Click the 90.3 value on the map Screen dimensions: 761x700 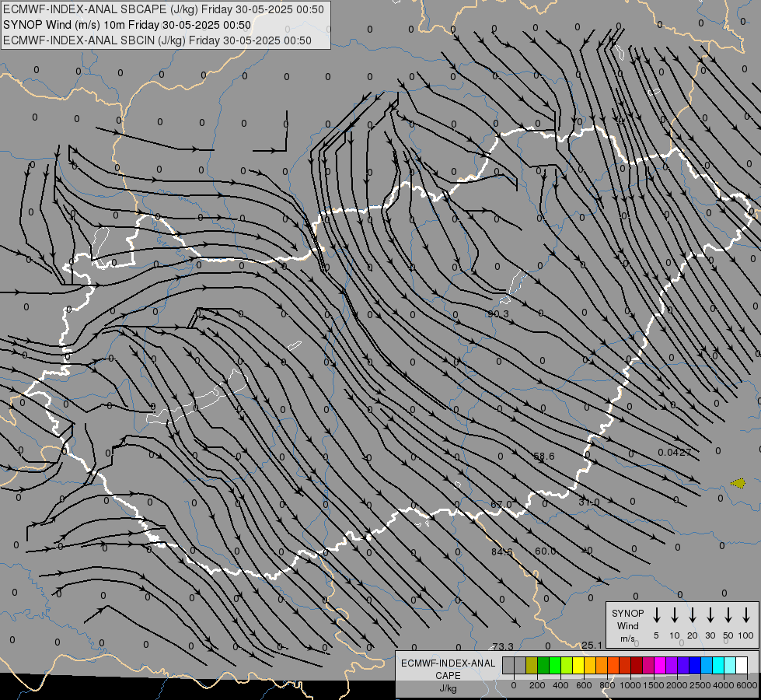[x=498, y=313]
